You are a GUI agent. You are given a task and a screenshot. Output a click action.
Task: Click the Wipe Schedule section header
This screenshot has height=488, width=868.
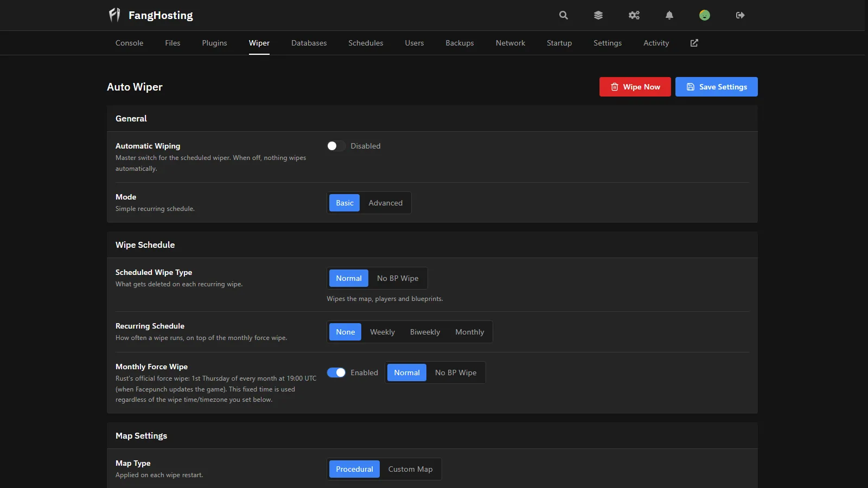145,245
